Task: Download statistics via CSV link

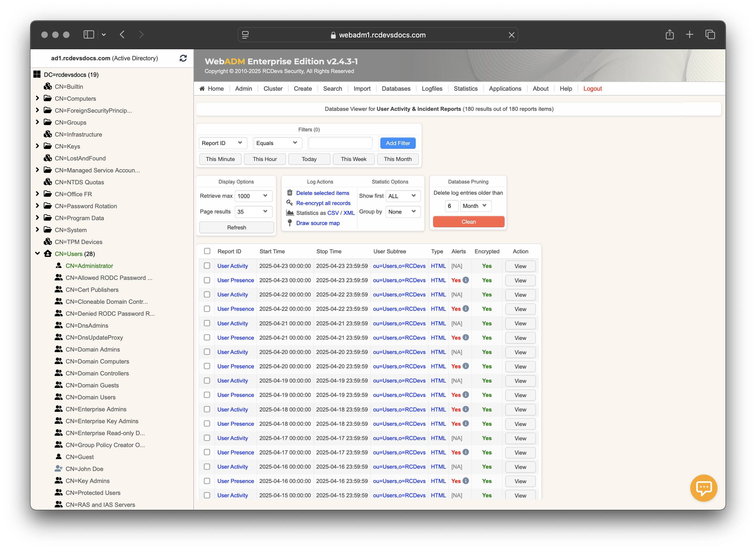Action: click(333, 213)
